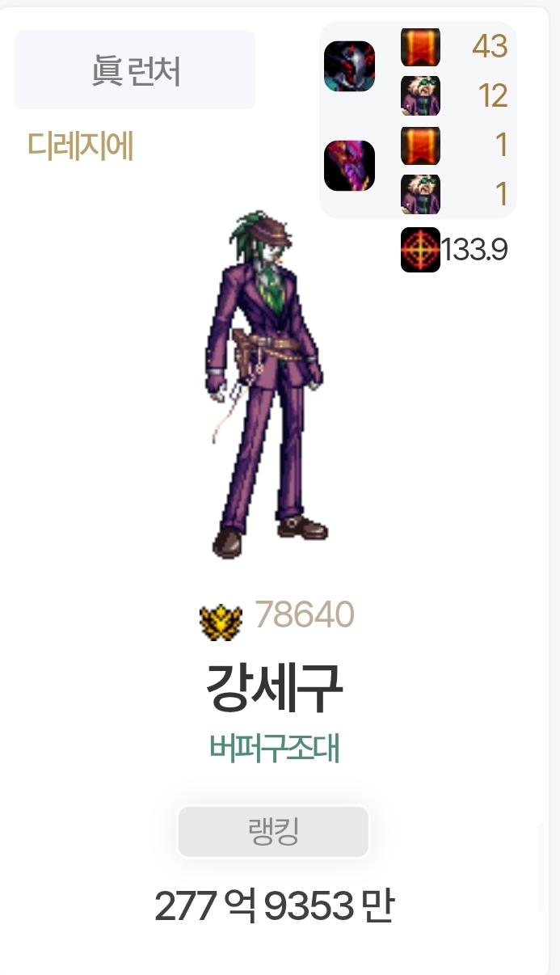Click the clear count 12

(493, 96)
